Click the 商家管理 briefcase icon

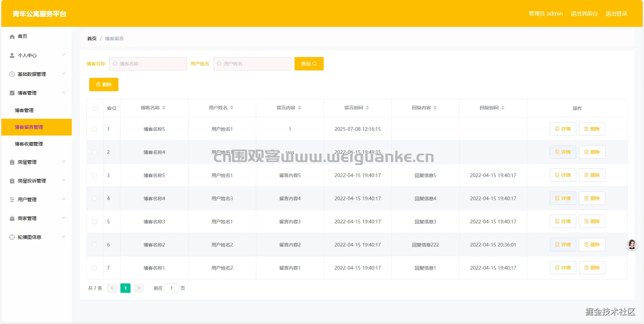click(12, 218)
